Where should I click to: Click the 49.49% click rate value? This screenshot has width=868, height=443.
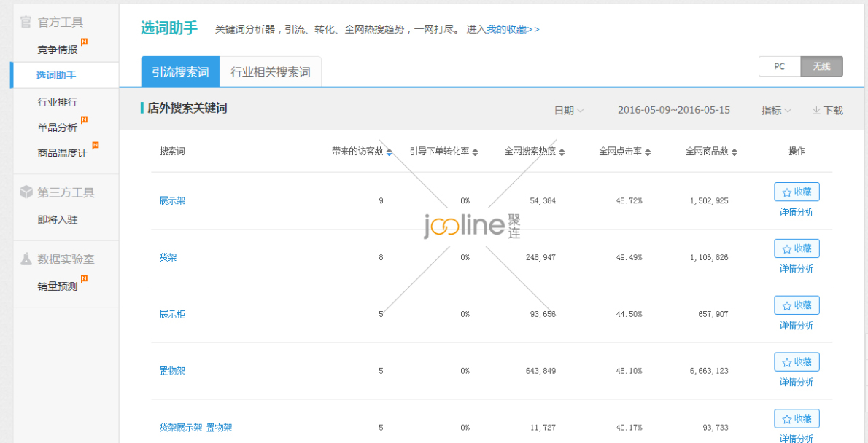[629, 257]
